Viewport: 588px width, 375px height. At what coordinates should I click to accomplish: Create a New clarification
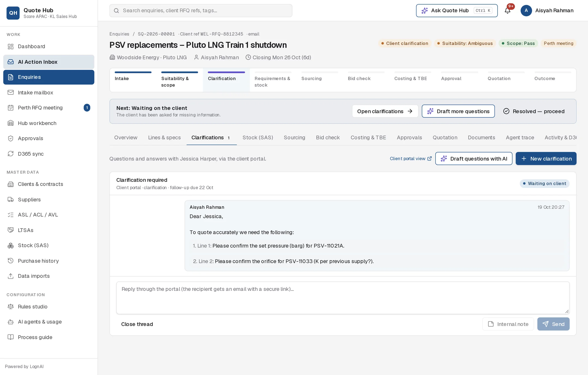coord(546,159)
